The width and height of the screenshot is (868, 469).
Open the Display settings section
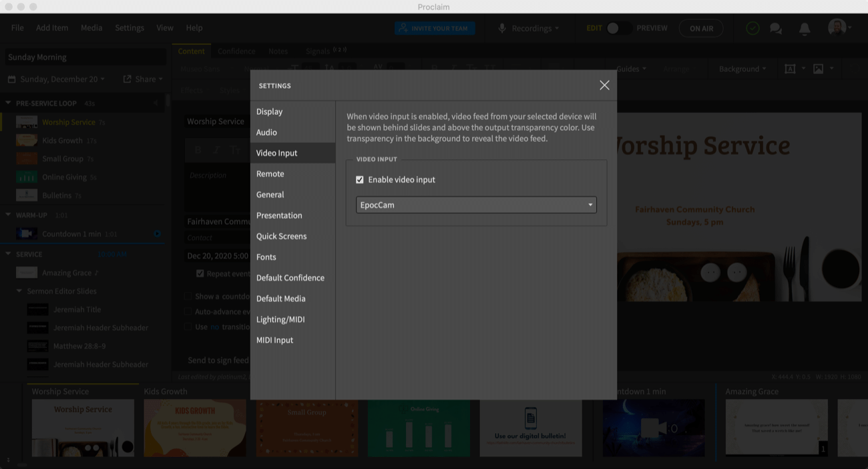click(x=292, y=112)
